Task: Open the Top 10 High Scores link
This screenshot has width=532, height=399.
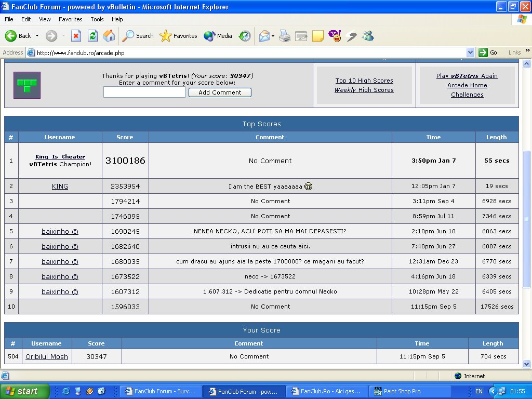Action: tap(364, 81)
